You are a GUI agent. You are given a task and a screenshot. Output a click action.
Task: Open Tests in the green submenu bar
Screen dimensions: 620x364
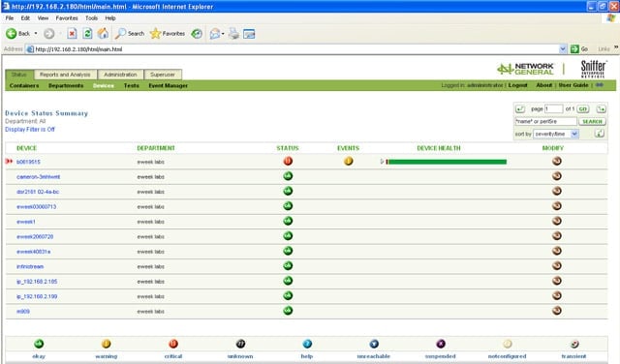(132, 85)
